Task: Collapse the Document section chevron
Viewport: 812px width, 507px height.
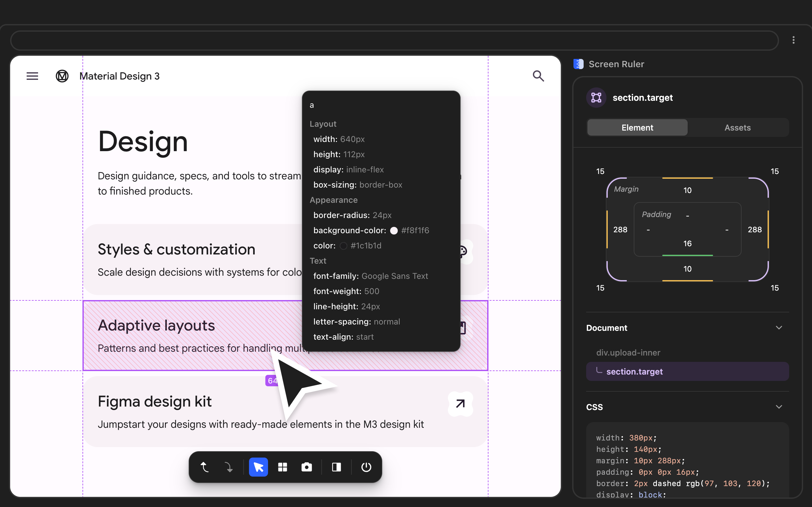Action: (x=779, y=328)
